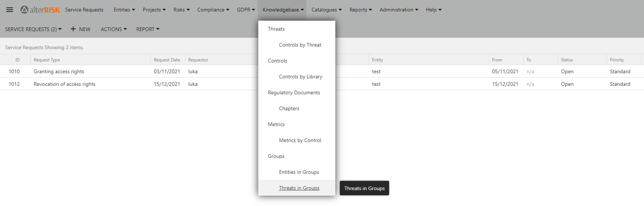The height and width of the screenshot is (206, 644).
Task: Click the hamburger menu icon
Action: click(9, 9)
